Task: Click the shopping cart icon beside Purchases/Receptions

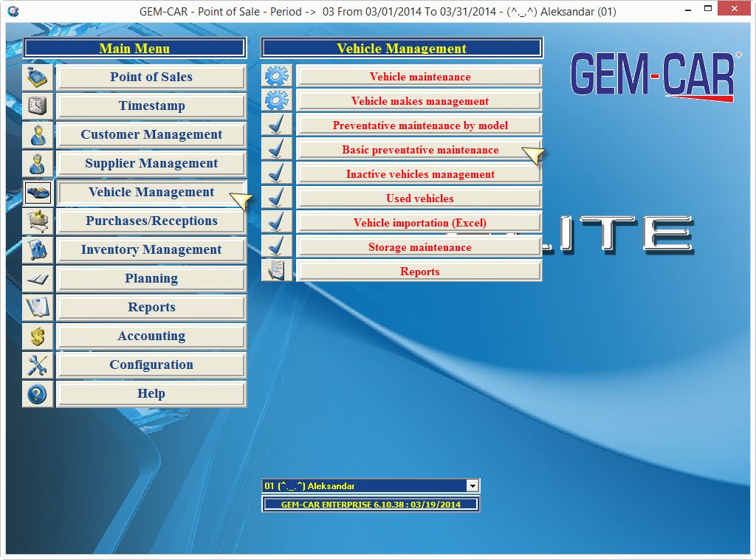Action: click(38, 221)
